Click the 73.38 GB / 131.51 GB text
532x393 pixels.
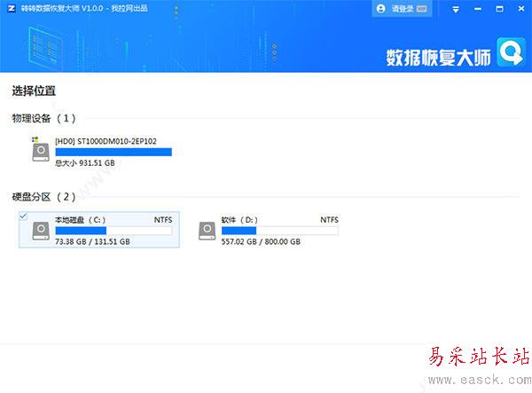(92, 241)
